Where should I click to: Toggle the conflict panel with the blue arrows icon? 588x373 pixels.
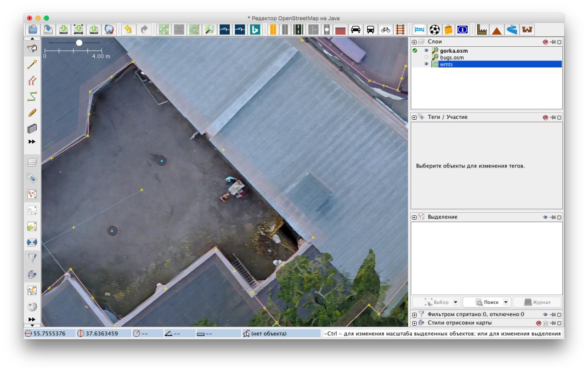[32, 242]
